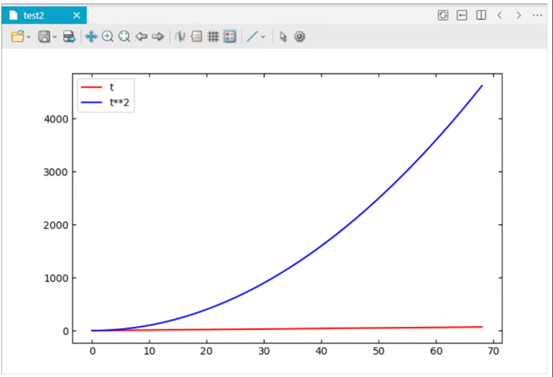553x377 pixels.
Task: Click x-axis tick label 50
Action: click(x=379, y=351)
